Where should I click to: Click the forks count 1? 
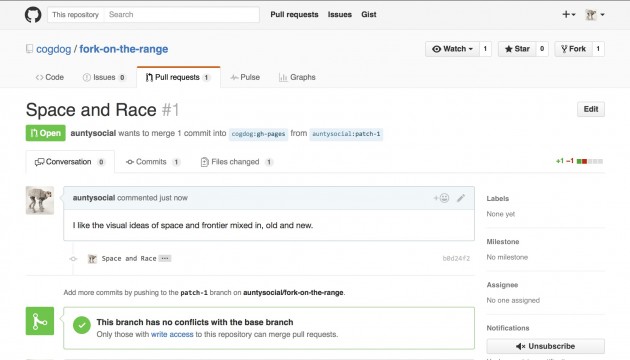click(x=598, y=49)
